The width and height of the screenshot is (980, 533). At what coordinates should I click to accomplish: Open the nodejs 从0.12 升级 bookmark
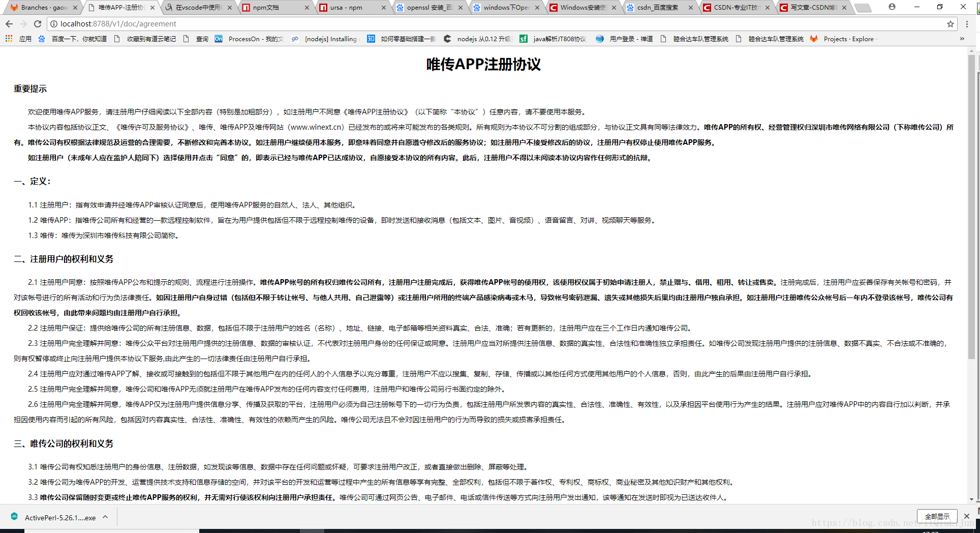pos(478,39)
